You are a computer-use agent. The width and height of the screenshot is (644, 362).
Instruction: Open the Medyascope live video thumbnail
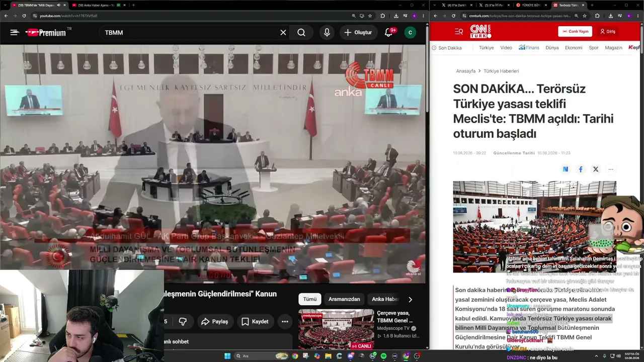pyautogui.click(x=336, y=329)
